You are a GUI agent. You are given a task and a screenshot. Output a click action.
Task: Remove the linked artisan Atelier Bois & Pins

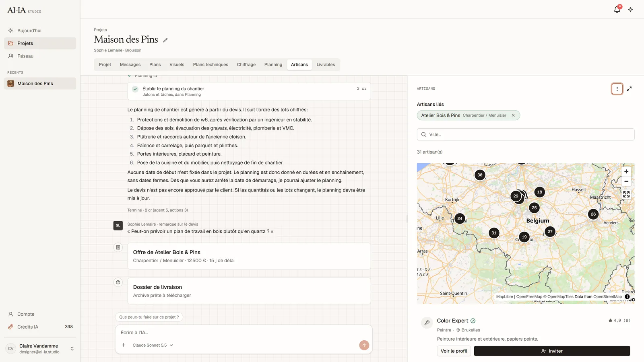513,115
